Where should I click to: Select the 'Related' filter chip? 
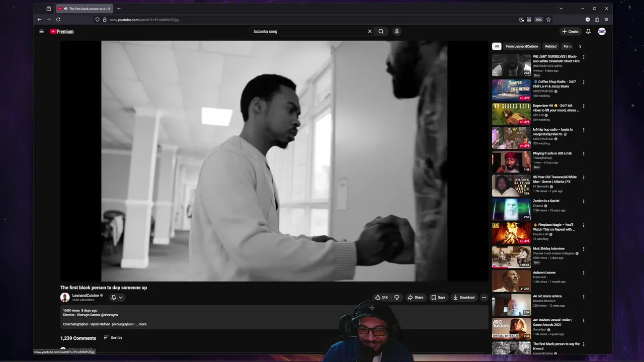tap(551, 46)
